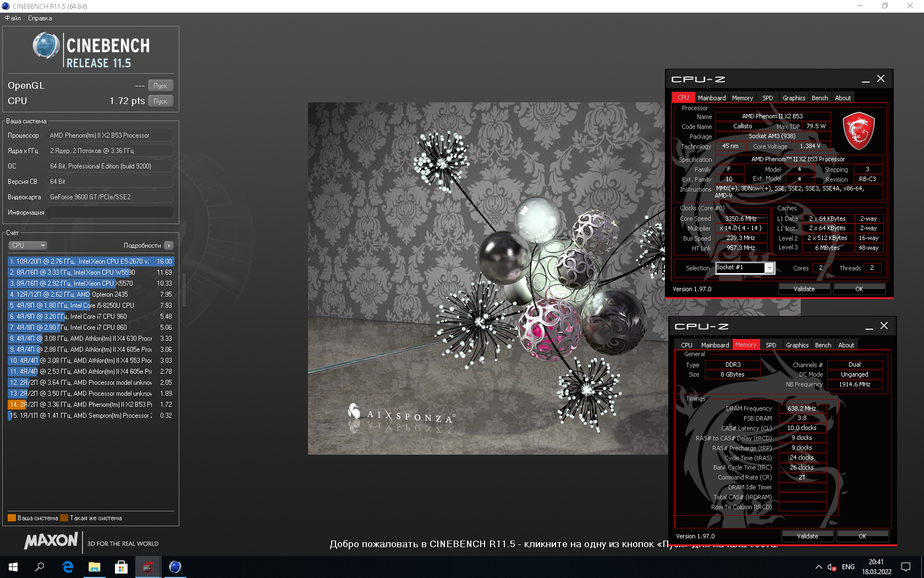This screenshot has width=924, height=578.
Task: Select ranking row AMD Sempron Processor
Action: click(91, 416)
